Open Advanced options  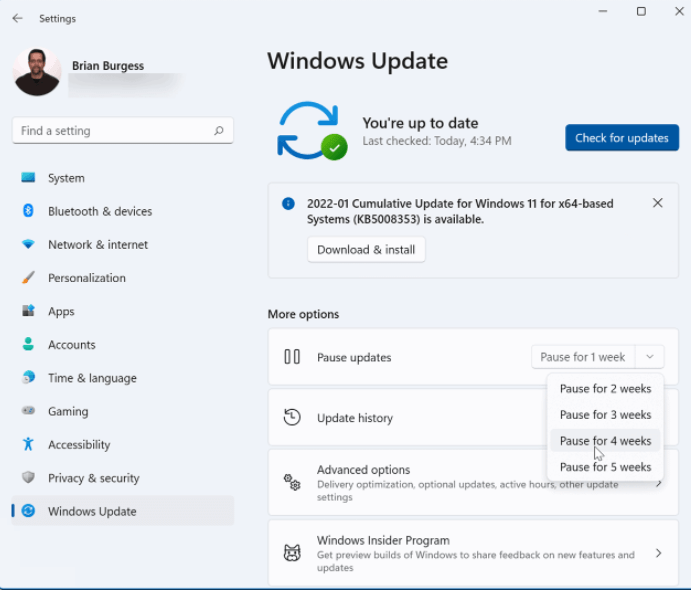click(x=473, y=482)
